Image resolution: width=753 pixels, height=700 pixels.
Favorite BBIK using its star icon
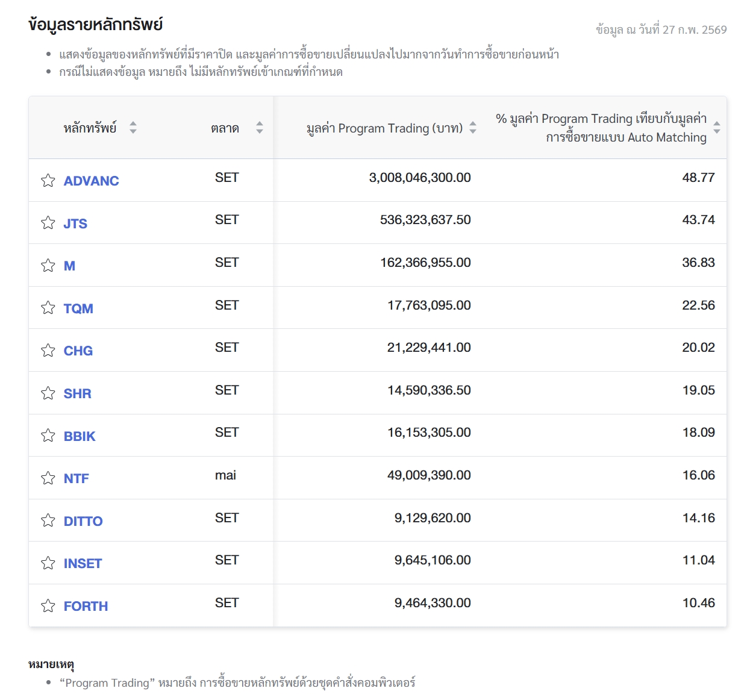pos(48,436)
